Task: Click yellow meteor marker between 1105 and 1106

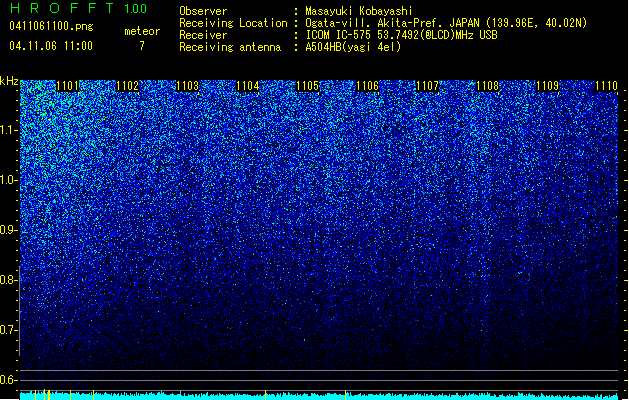Action: [x=345, y=395]
